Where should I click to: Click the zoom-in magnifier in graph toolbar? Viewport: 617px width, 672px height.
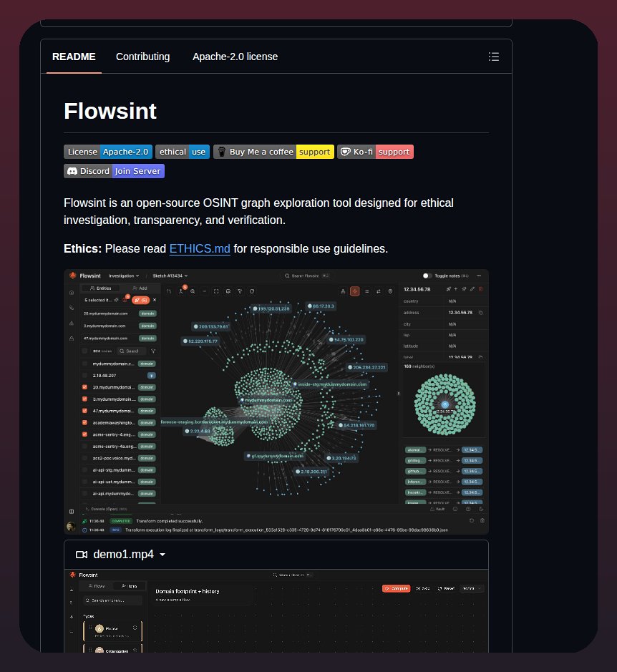(x=193, y=291)
